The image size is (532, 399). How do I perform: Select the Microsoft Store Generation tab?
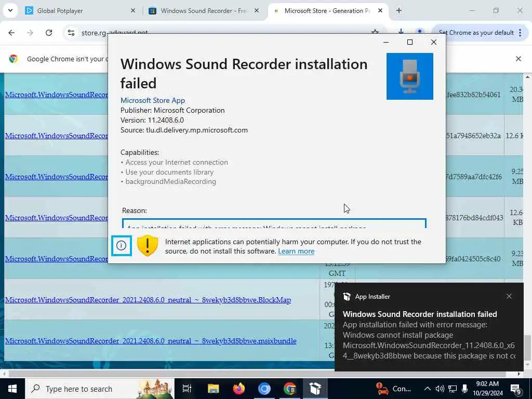tap(327, 11)
